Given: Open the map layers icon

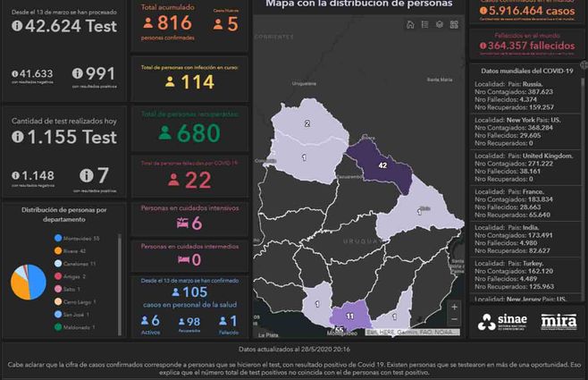Looking at the screenshot, I should tap(440, 24).
